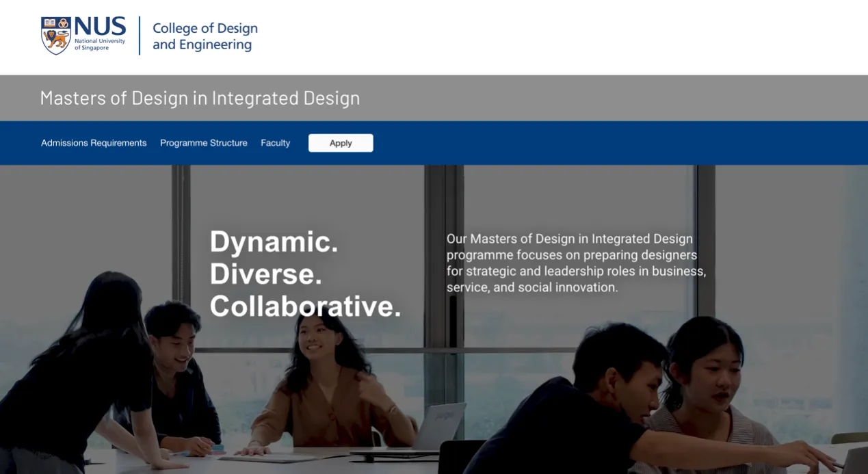Open the Faculty nav link

click(275, 143)
